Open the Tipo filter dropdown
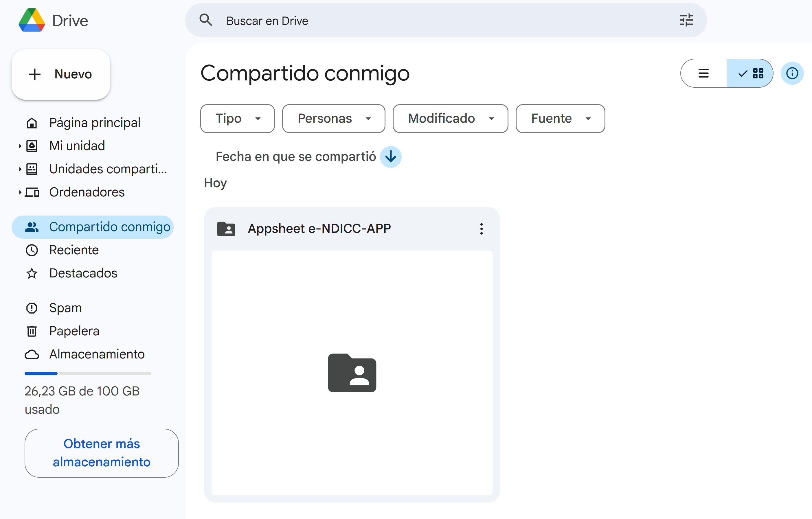Screen dimensions: 812x519 237,119
